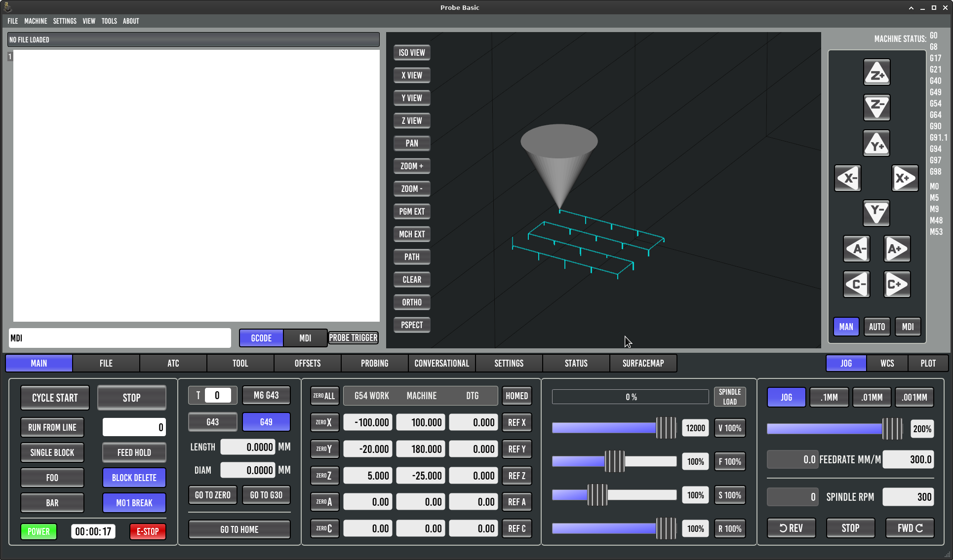Jog the Y+ axis arrow

[x=876, y=144]
